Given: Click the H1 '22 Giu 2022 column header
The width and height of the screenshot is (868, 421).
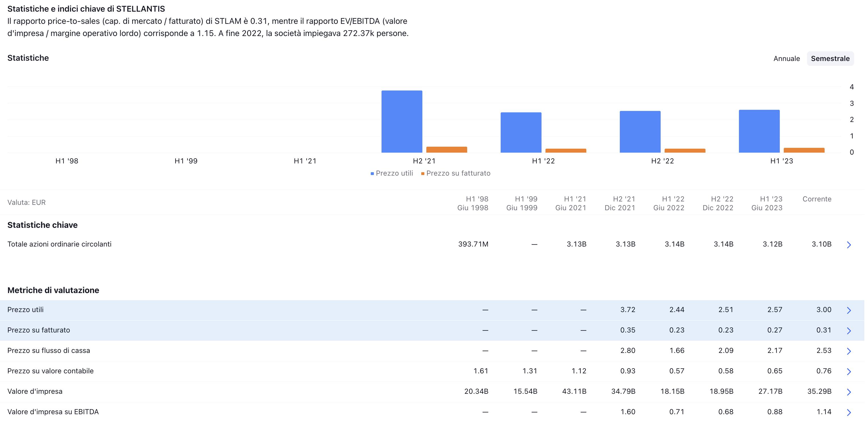Looking at the screenshot, I should click(669, 203).
